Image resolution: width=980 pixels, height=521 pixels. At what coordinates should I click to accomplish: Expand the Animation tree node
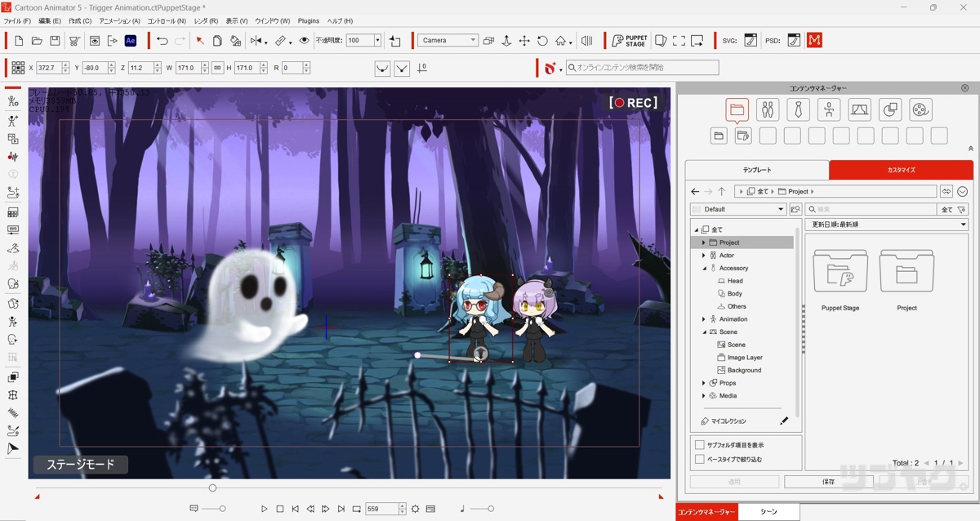pos(704,319)
